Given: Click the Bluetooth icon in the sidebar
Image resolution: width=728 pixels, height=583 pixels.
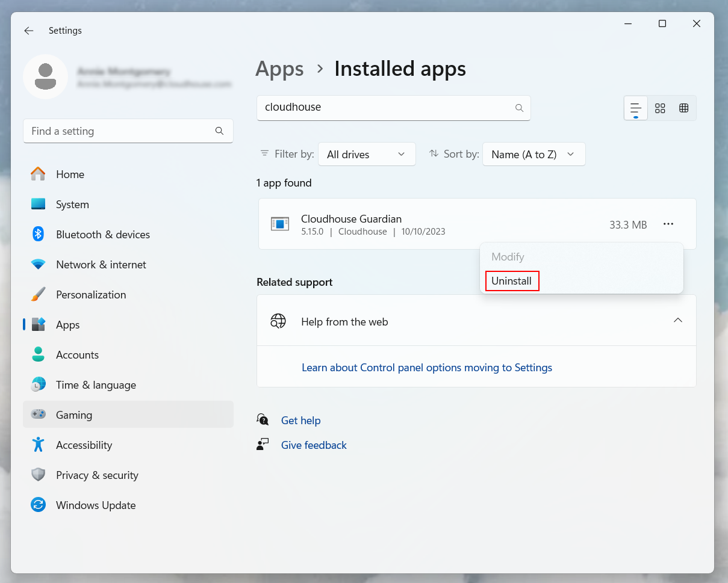Looking at the screenshot, I should (39, 235).
